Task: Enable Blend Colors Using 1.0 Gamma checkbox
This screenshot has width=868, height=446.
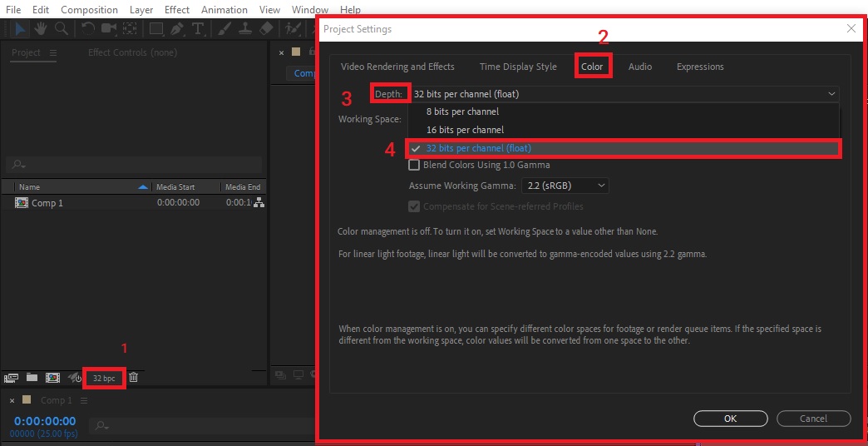Action: tap(415, 165)
